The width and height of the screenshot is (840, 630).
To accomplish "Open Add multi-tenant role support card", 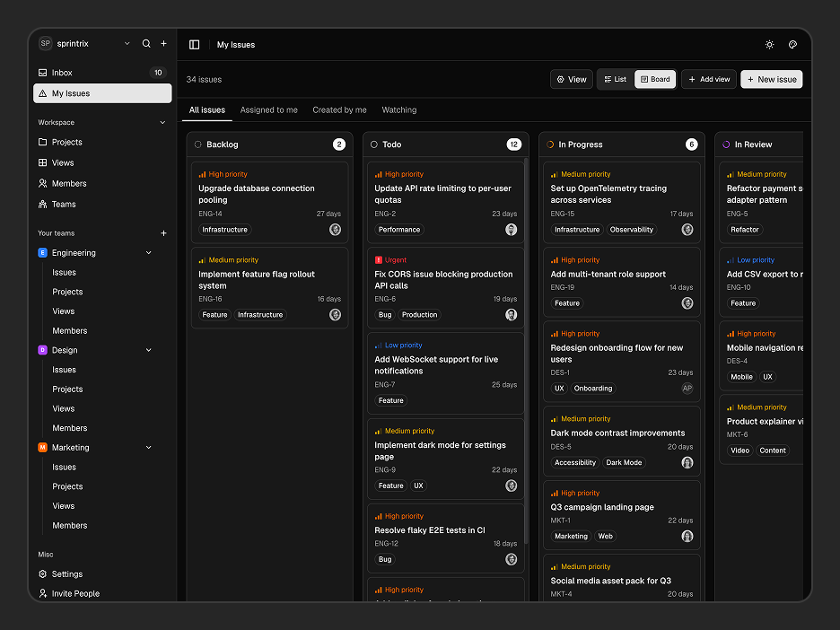I will point(622,282).
